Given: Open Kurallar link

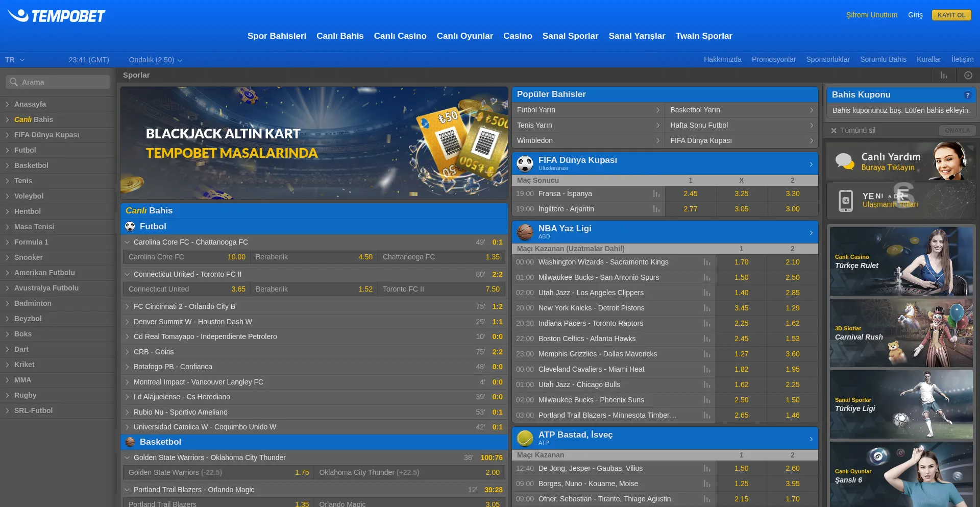Looking at the screenshot, I should pos(929,60).
